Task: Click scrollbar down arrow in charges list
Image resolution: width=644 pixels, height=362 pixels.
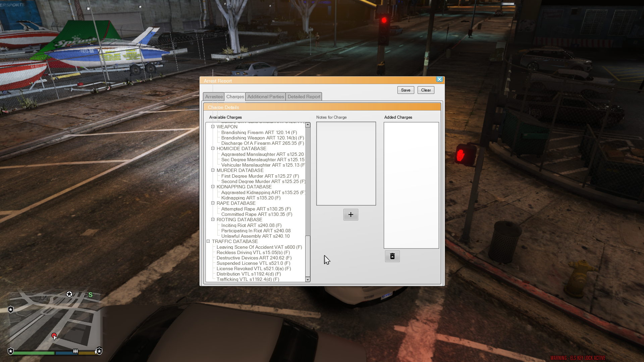Action: pyautogui.click(x=308, y=280)
